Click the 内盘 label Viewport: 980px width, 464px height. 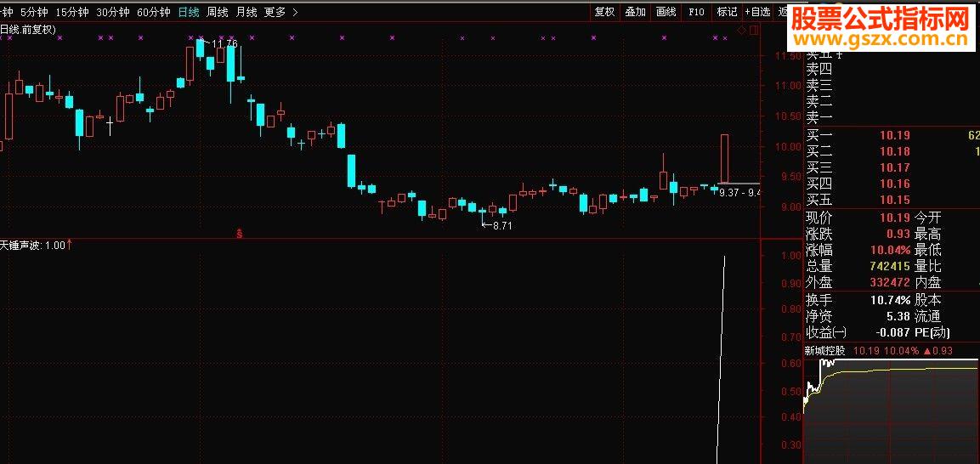927,283
